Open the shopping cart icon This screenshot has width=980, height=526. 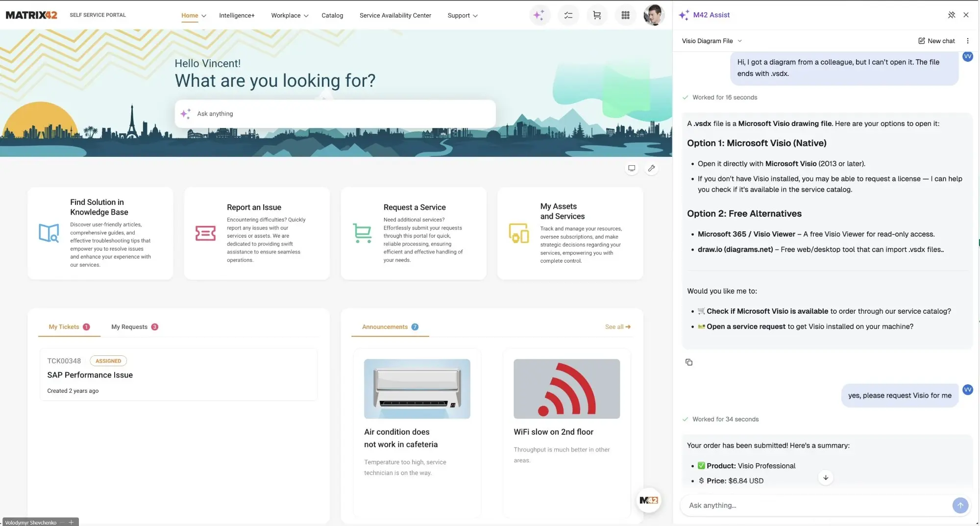[597, 15]
